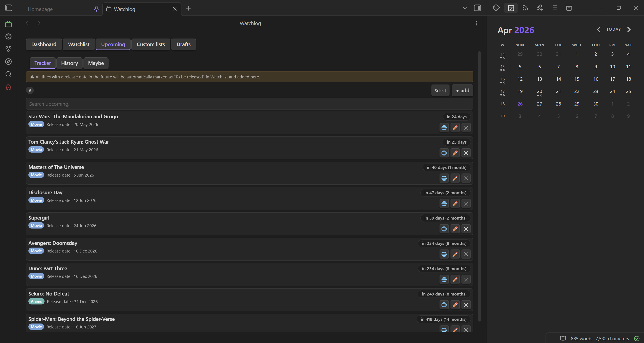This screenshot has width=644, height=343.
Task: Click the TODAY button in calendar
Action: (614, 29)
